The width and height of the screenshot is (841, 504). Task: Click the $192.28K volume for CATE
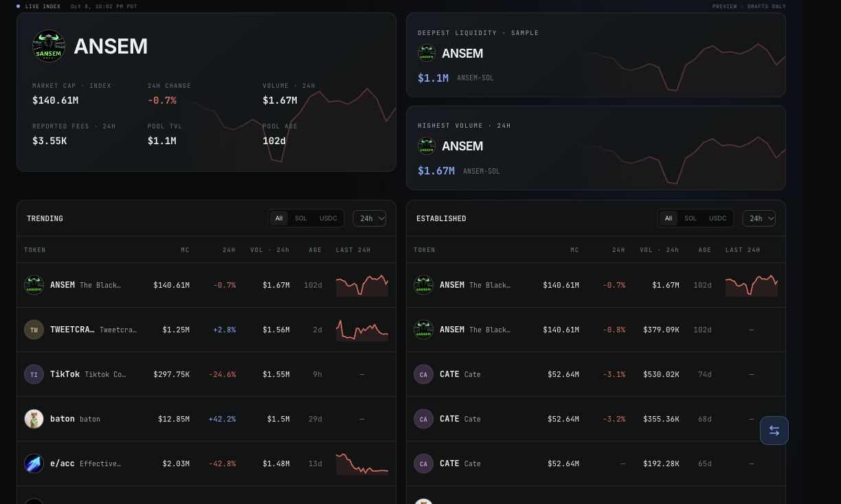661,463
